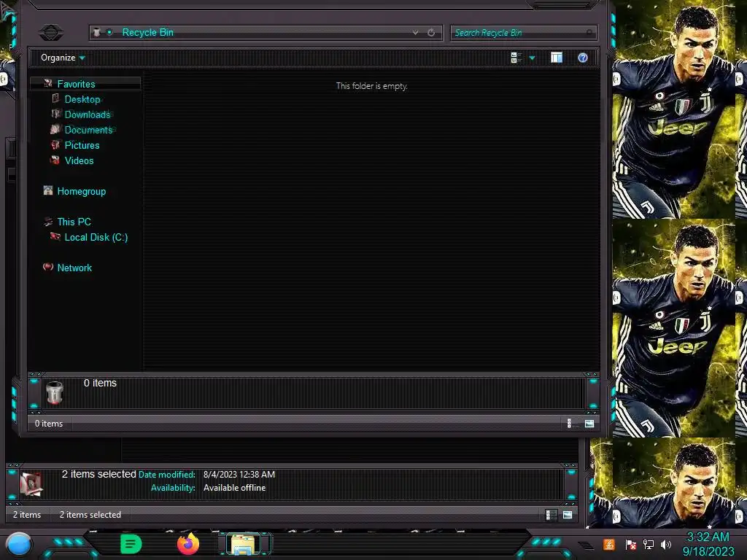Click '0 items' in the status bar

[x=49, y=424]
